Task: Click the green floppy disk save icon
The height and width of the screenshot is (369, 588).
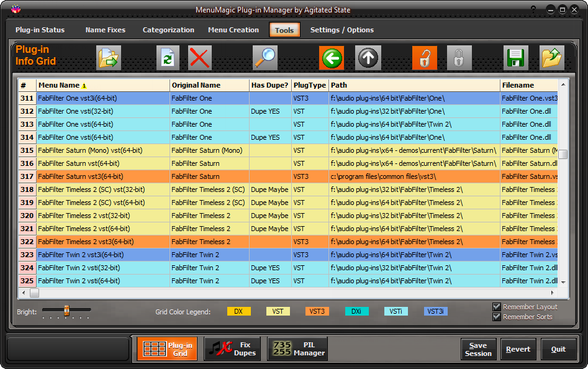Action: point(515,58)
